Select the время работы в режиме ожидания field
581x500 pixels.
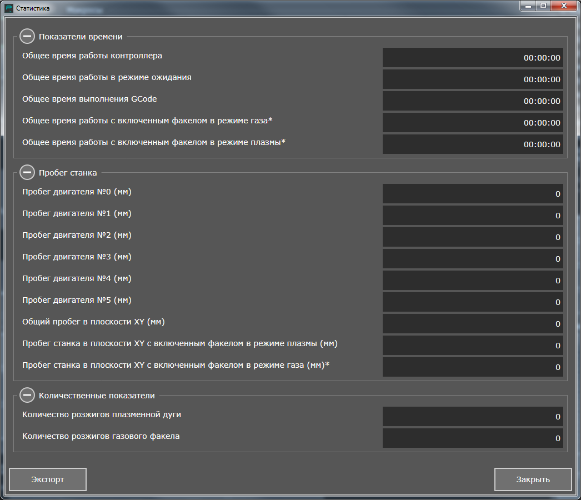(473, 79)
